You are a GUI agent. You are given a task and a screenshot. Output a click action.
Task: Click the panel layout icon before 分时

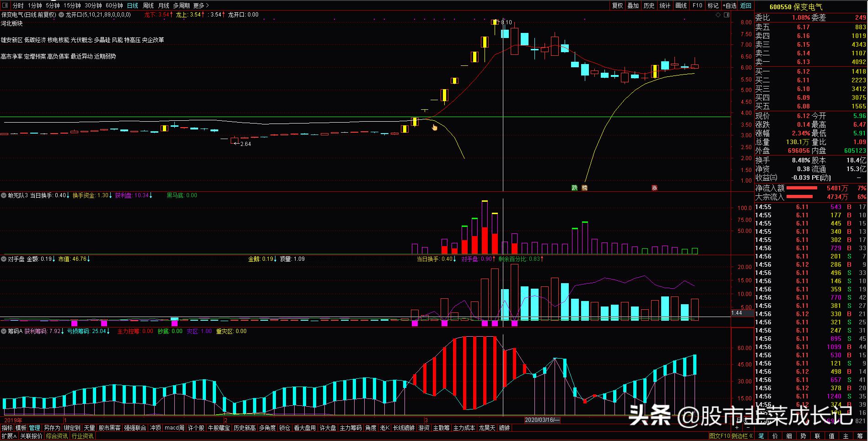point(5,5)
